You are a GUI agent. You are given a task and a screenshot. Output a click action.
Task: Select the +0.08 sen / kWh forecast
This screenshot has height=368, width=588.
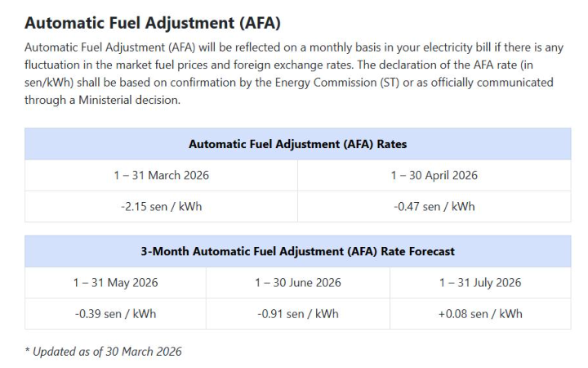click(480, 314)
